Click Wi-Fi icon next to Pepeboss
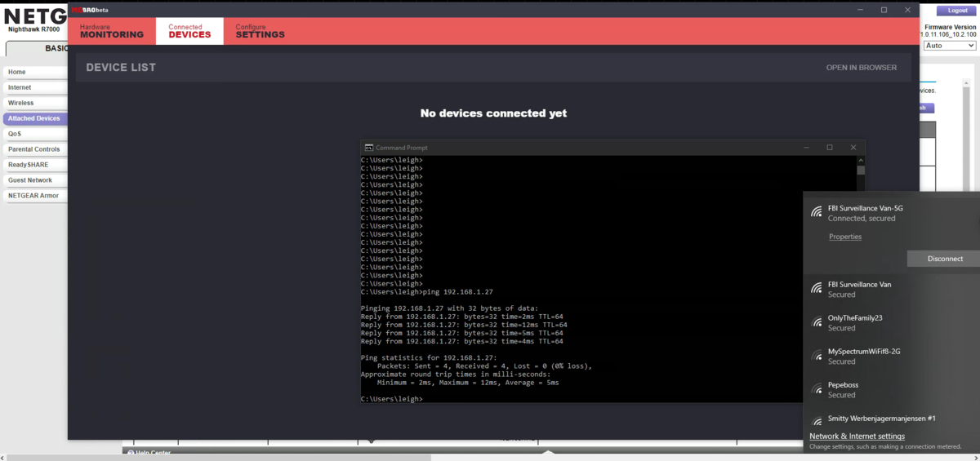980x461 pixels. [816, 389]
